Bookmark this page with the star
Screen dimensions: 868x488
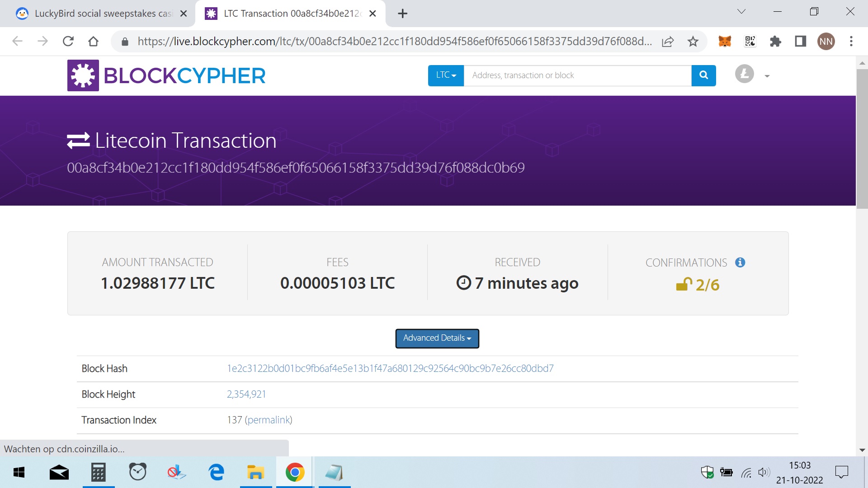[x=693, y=42]
